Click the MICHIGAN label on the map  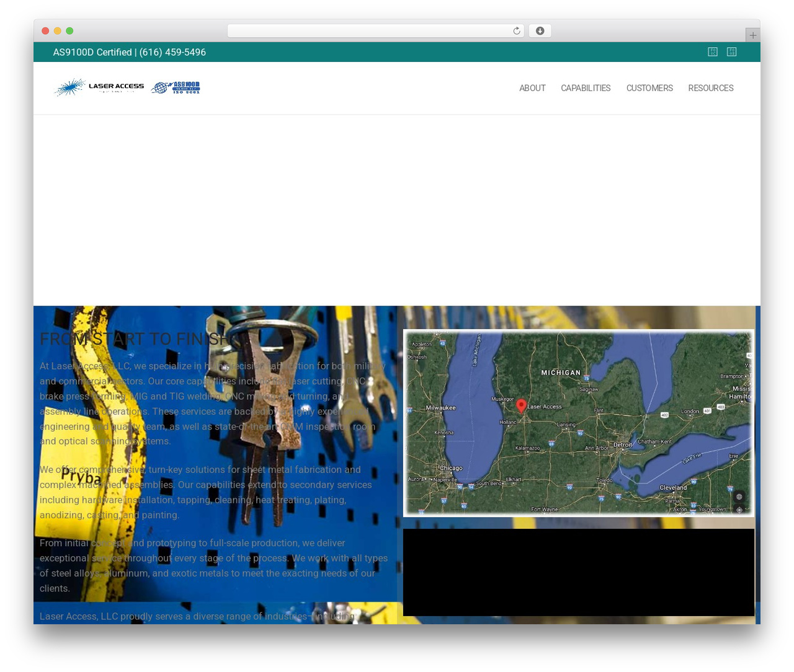click(561, 373)
